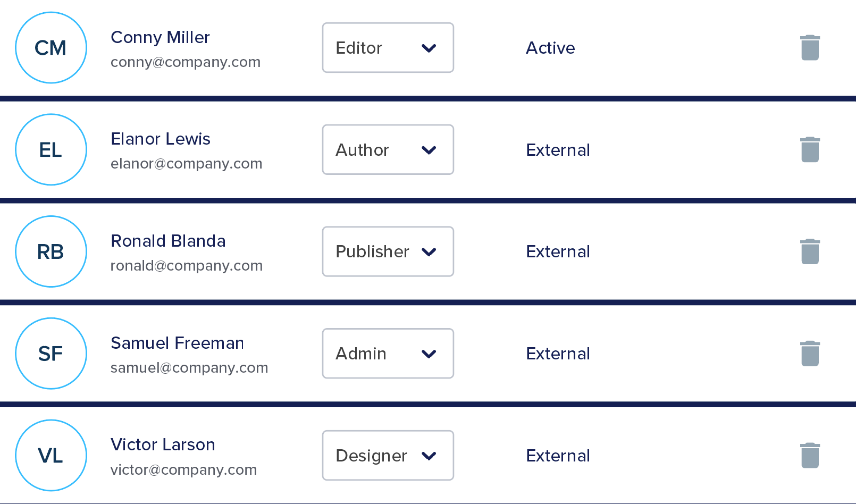This screenshot has width=856, height=504.
Task: Click the Active status for Conny Miller
Action: (550, 48)
